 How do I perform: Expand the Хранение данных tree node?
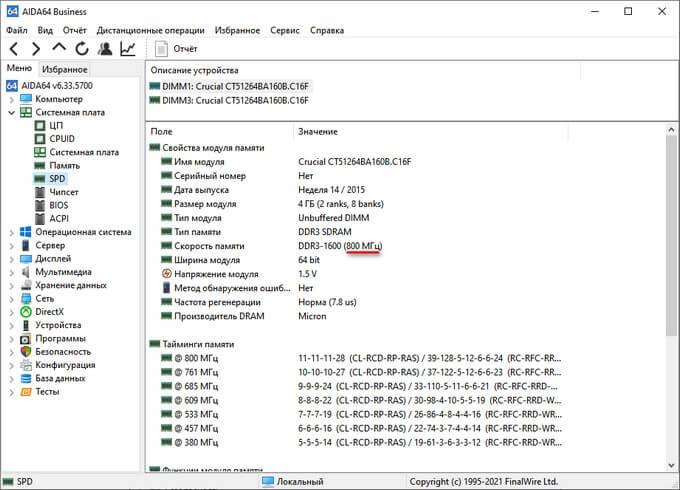pyautogui.click(x=11, y=286)
